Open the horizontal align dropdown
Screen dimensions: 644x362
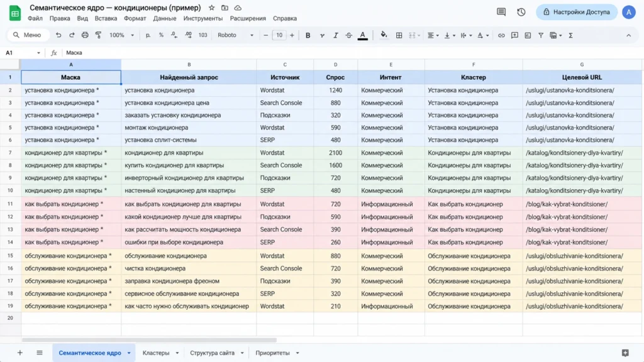tap(433, 35)
